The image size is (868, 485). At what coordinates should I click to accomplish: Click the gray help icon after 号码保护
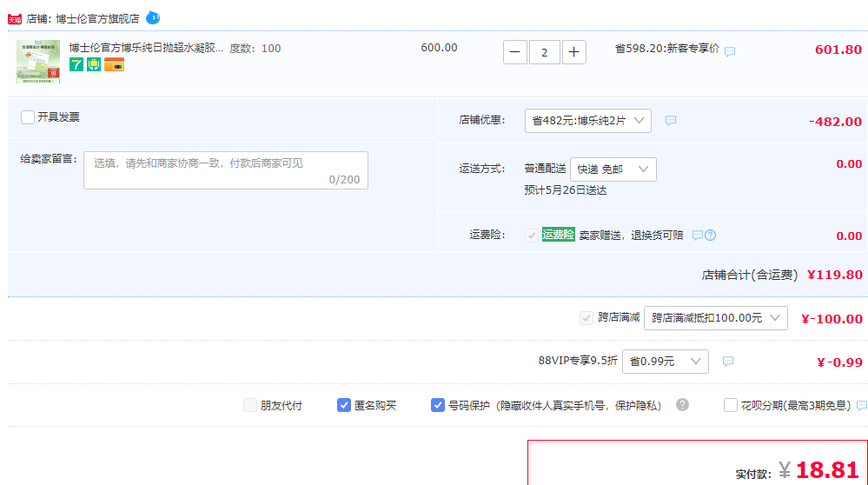683,405
